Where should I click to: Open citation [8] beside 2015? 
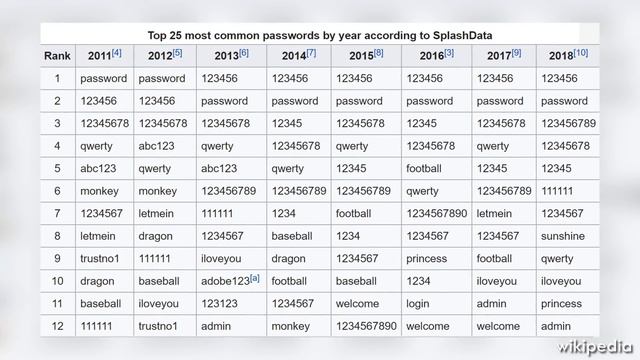coord(378,53)
